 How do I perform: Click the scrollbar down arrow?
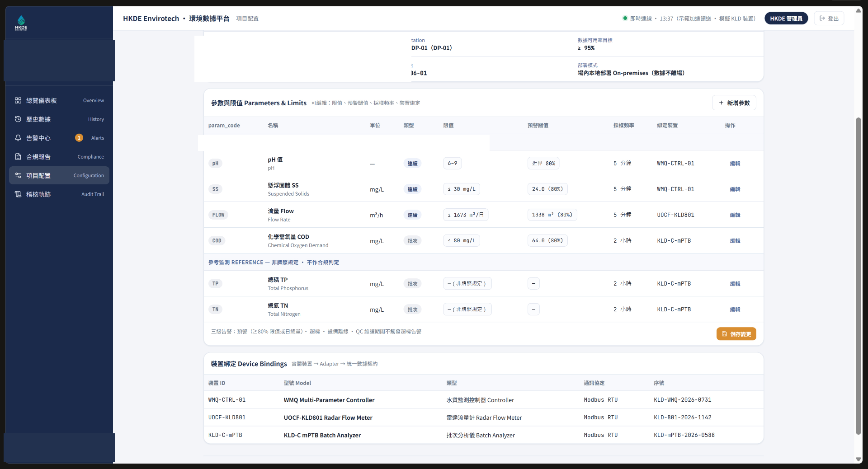click(x=859, y=459)
